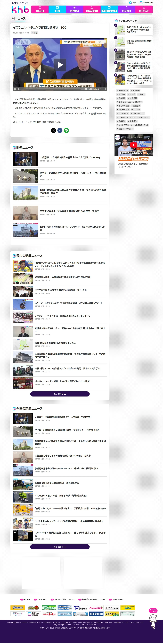Open footer 視聴データの取扱いについて link
Screen dimensions: 163x644
pos(92,599)
